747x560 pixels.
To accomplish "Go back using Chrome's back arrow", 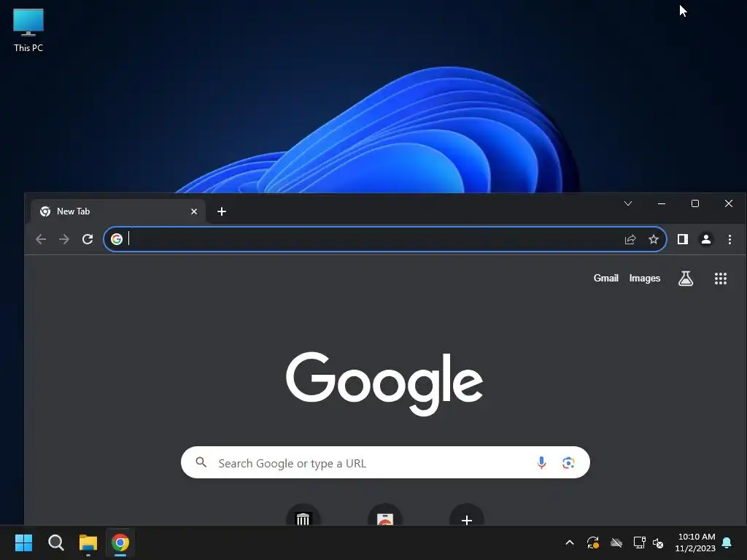I will [41, 239].
